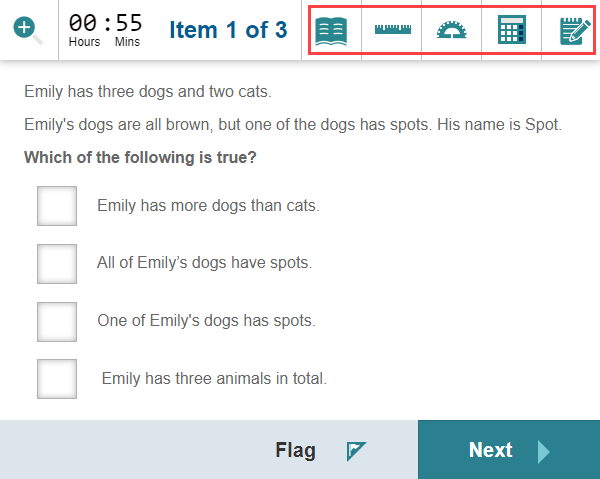Screen dimensions: 600x479
Task: Check 'Emily has three animals in total'
Action: tap(57, 379)
